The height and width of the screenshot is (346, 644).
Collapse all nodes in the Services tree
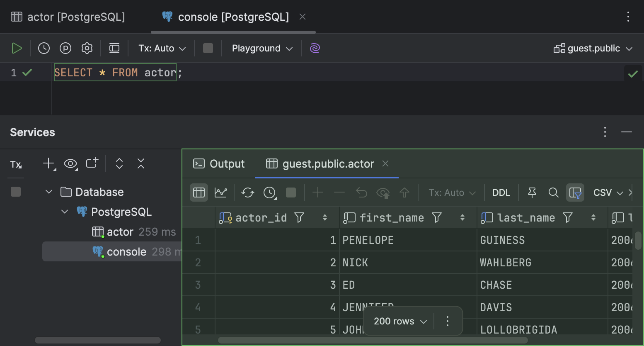[x=140, y=163]
